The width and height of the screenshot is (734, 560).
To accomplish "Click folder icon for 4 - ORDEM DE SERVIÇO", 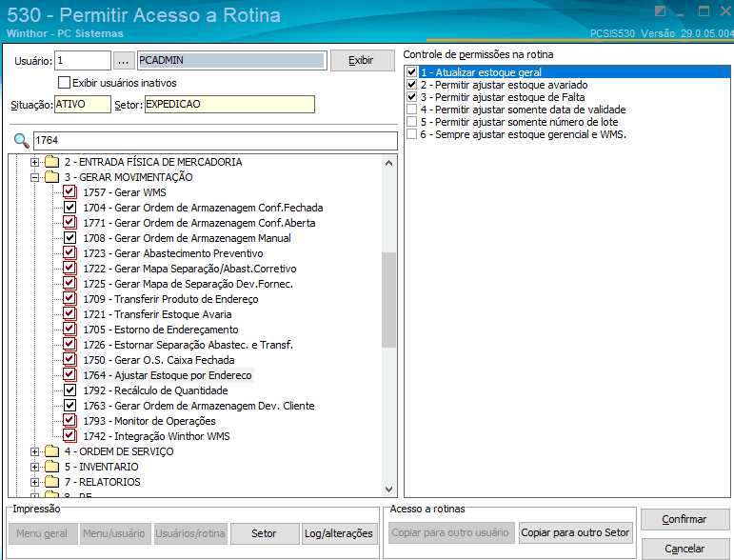I will point(51,451).
